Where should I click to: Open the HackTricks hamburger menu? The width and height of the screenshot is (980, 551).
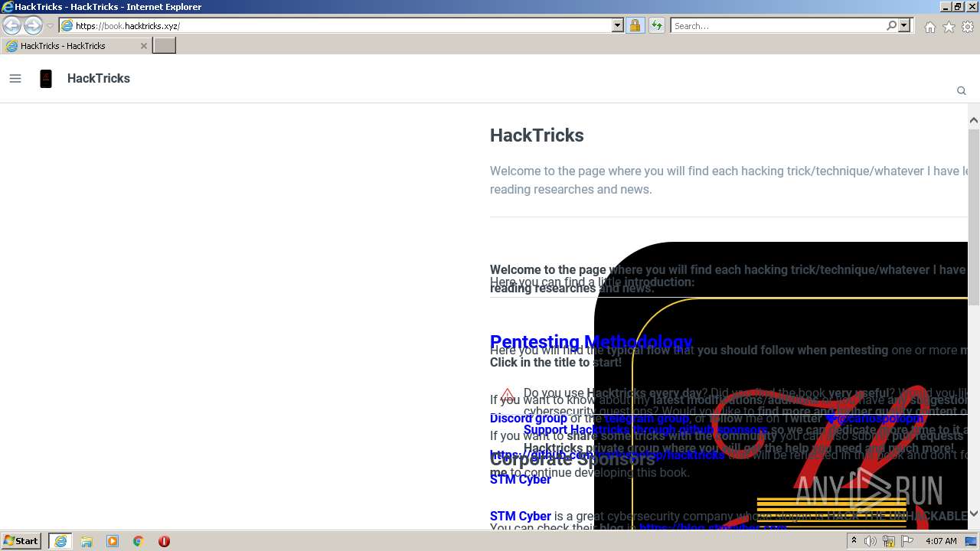tap(15, 78)
